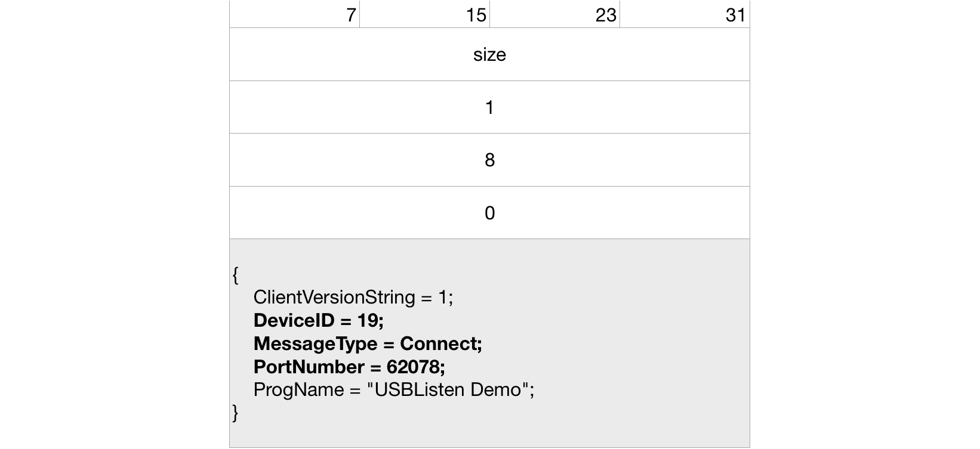
Task: Click the header cell labeled 15
Action: (x=425, y=15)
